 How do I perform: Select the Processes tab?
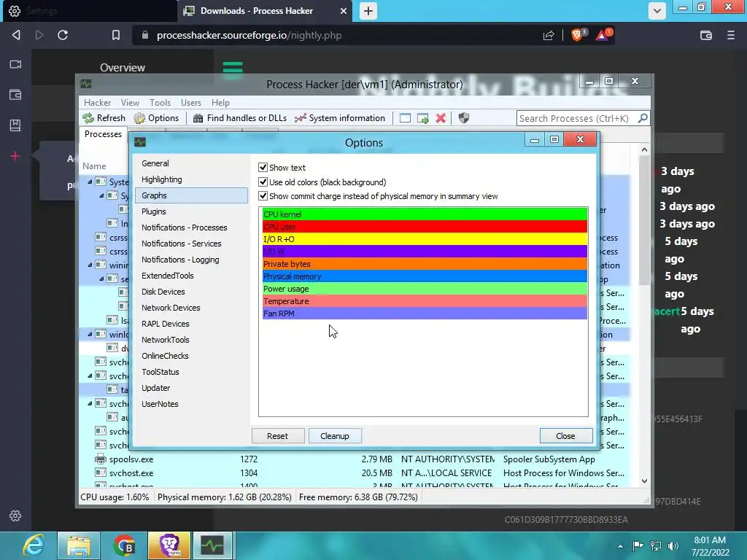pos(103,134)
